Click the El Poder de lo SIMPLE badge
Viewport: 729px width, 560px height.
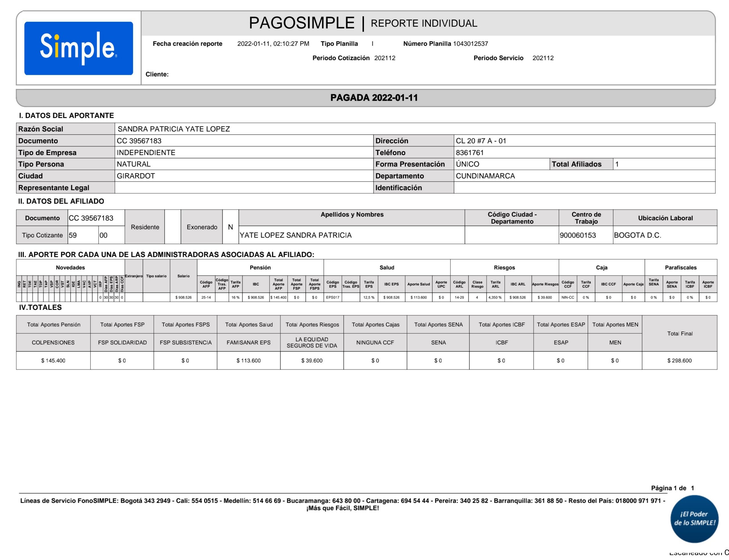[x=694, y=518]
